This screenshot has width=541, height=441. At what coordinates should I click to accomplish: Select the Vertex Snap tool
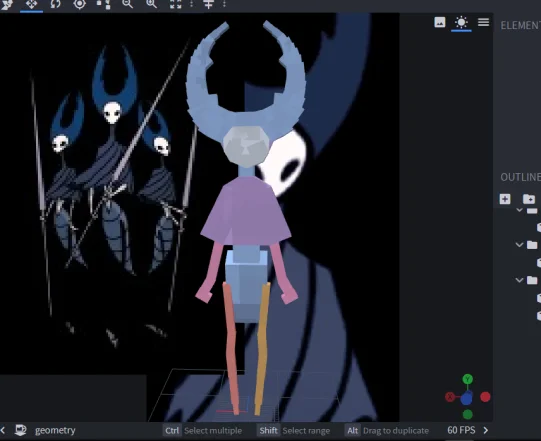[x=103, y=4]
